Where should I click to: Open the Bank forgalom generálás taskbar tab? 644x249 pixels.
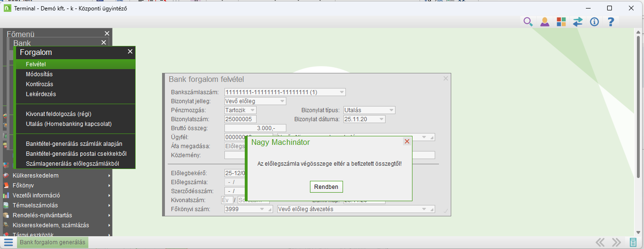52,242
